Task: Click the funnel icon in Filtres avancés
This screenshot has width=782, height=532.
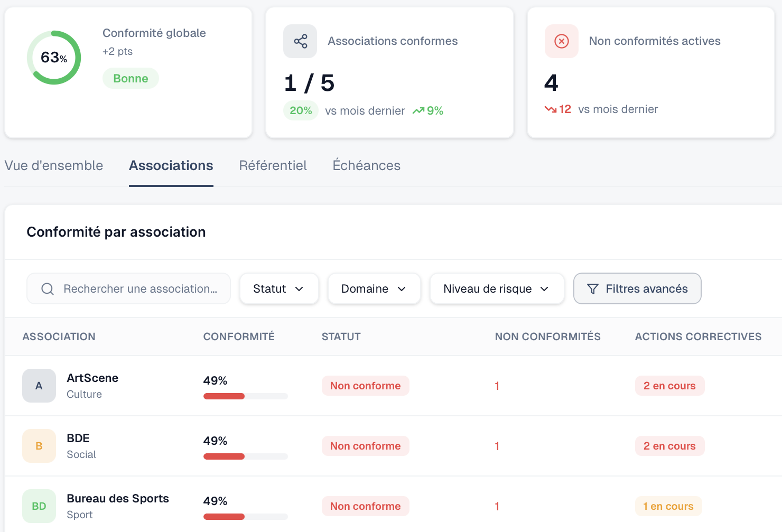Action: point(593,288)
